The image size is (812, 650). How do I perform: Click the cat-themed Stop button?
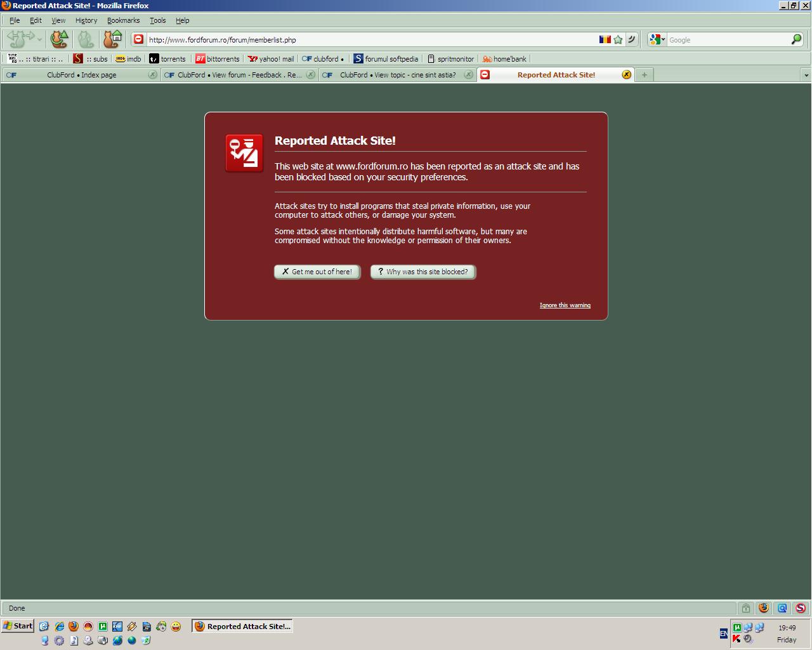[x=86, y=39]
